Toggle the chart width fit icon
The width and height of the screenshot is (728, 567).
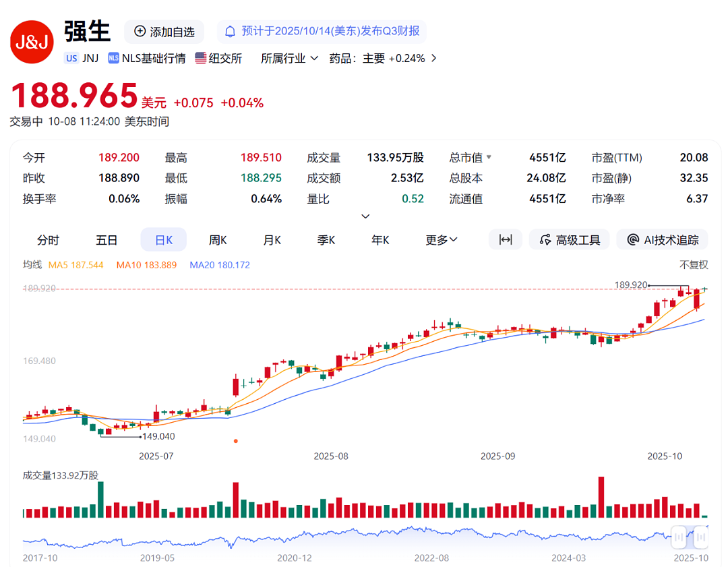[x=505, y=239]
